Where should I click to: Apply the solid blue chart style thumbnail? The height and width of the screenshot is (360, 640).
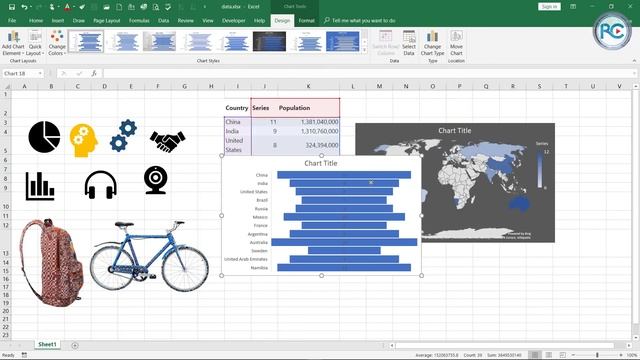click(x=342, y=41)
